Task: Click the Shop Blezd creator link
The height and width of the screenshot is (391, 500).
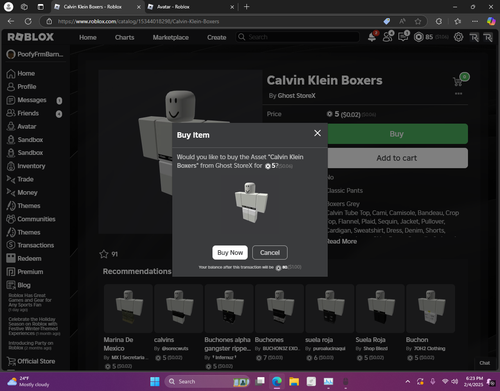Action: point(375,349)
